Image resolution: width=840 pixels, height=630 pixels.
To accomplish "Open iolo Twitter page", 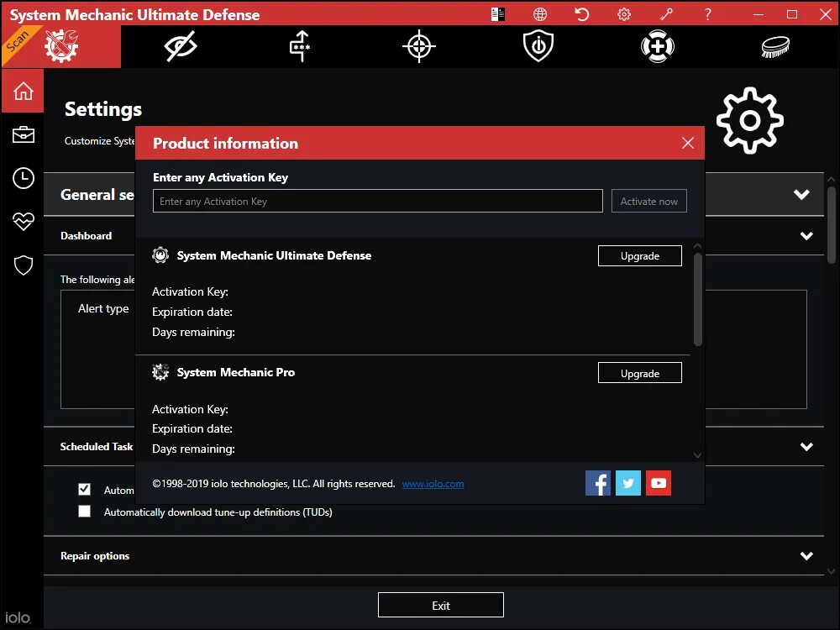I will (x=627, y=483).
